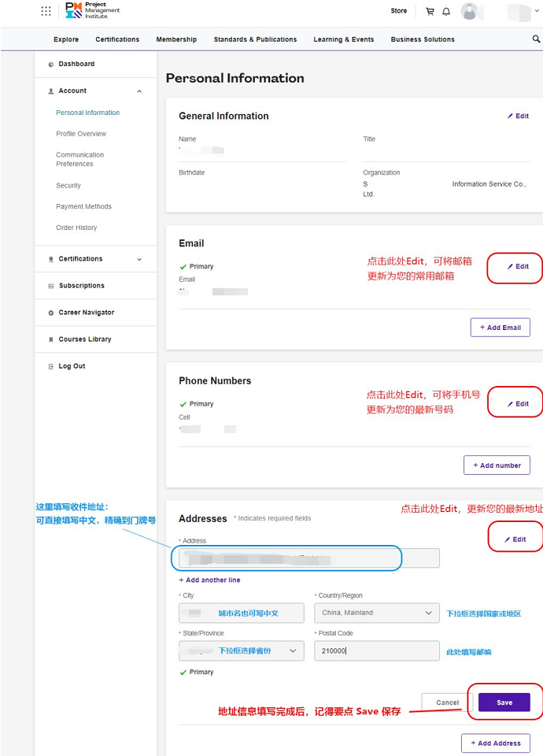Collapse the Account sidebar section
This screenshot has width=543, height=756.
click(139, 91)
